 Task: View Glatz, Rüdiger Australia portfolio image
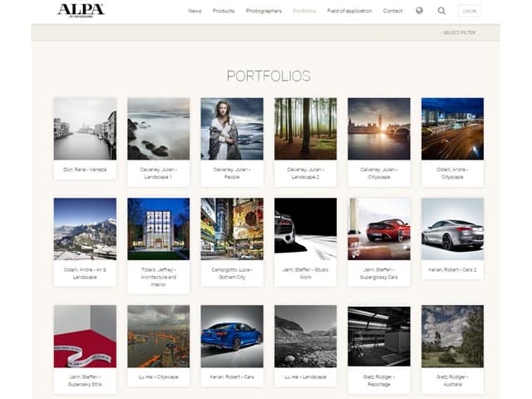(x=452, y=336)
